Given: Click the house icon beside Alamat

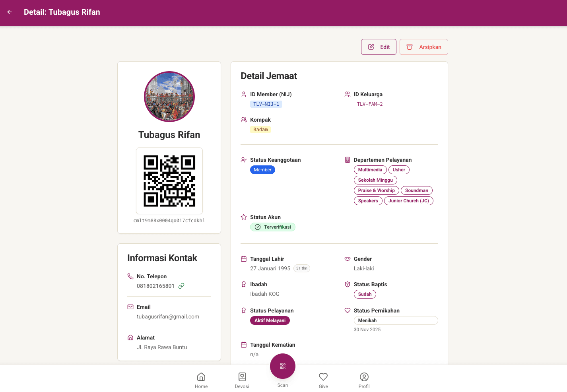Looking at the screenshot, I should click(130, 338).
